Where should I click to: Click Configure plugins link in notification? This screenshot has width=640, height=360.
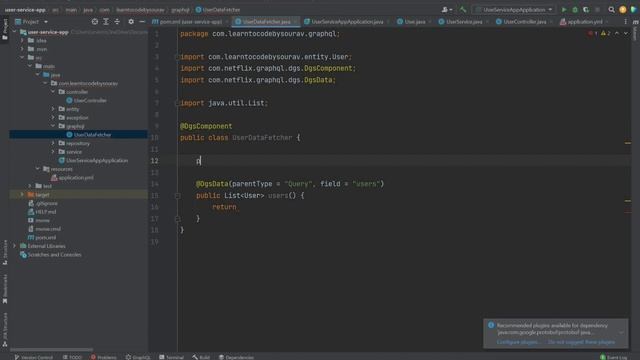coord(517,342)
